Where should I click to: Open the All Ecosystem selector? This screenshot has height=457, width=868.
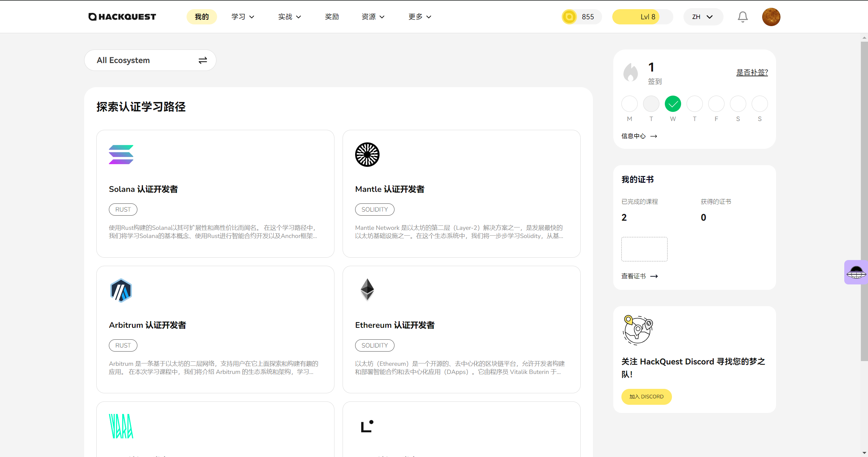pos(150,60)
